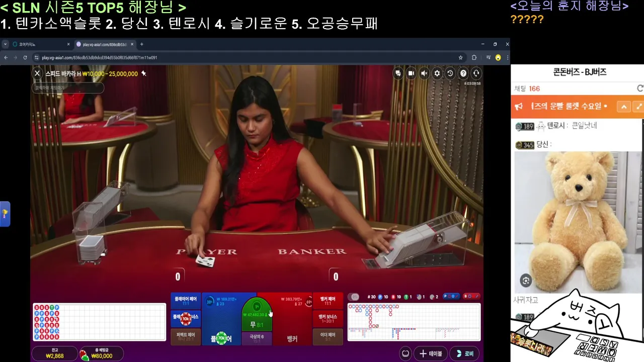Expand the tab search dropdown arrow
The height and width of the screenshot is (362, 644).
pyautogui.click(x=5, y=44)
